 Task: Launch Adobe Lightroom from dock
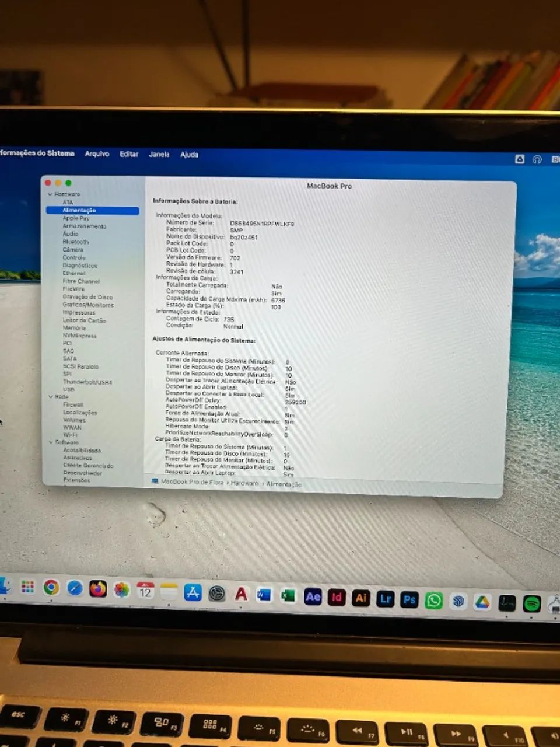coord(386,599)
